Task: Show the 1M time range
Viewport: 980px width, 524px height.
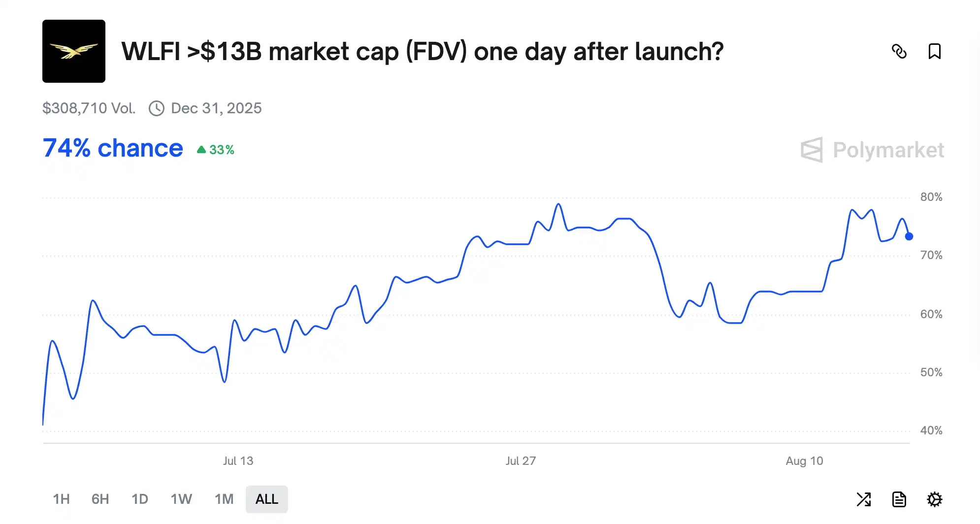Action: pos(224,499)
